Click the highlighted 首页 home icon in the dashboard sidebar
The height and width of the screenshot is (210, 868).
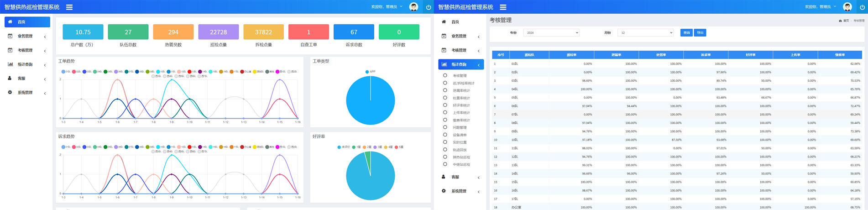(x=10, y=22)
